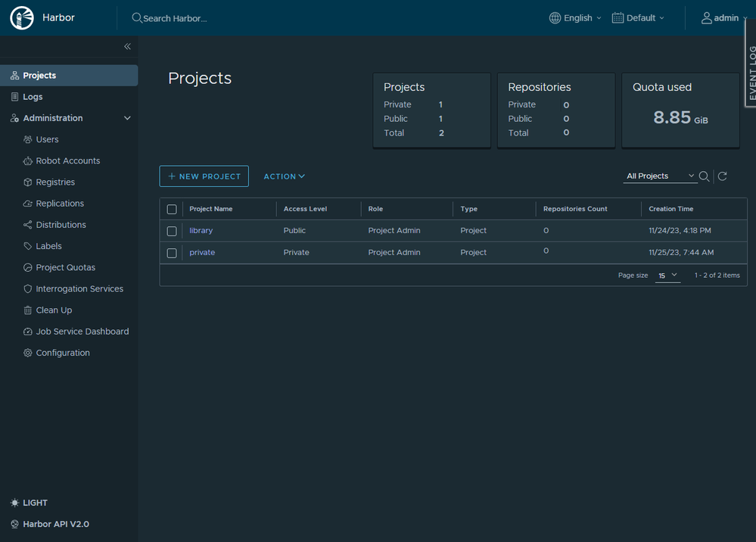The image size is (756, 542).
Task: Go to Projects in sidebar
Action: click(x=69, y=75)
